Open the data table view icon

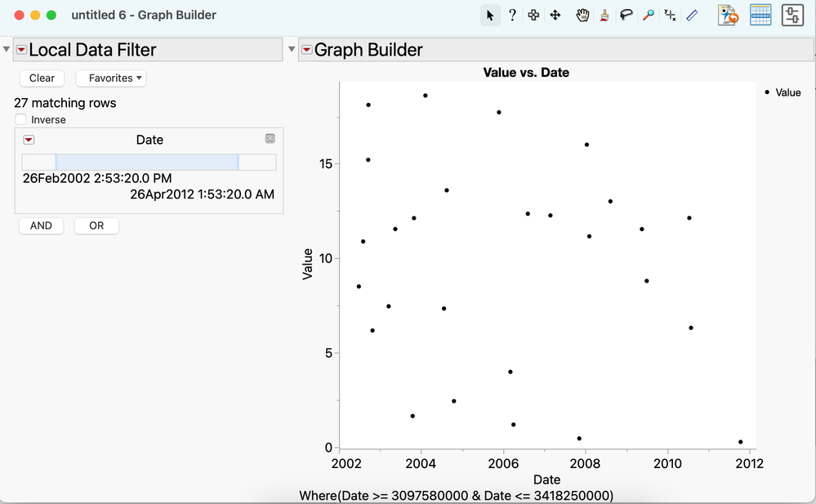[760, 15]
